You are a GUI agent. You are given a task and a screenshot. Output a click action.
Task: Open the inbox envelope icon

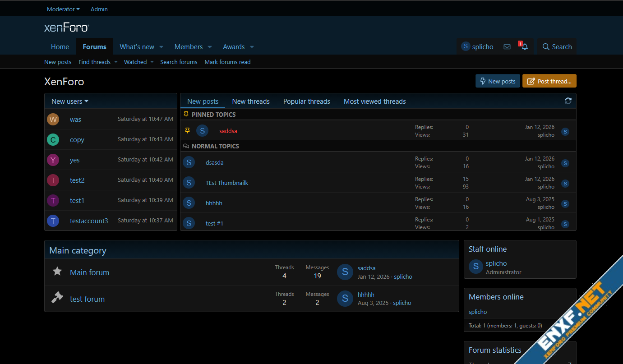(507, 47)
